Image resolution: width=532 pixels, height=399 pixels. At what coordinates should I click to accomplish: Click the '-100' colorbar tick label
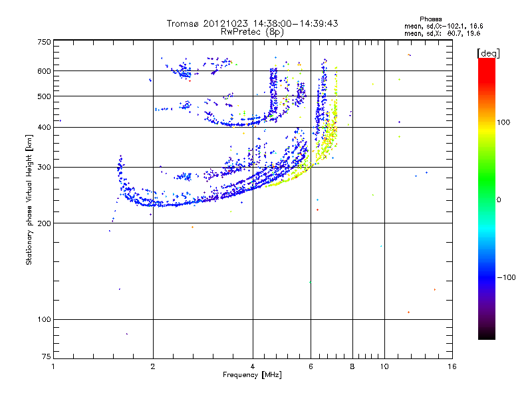[x=506, y=277]
